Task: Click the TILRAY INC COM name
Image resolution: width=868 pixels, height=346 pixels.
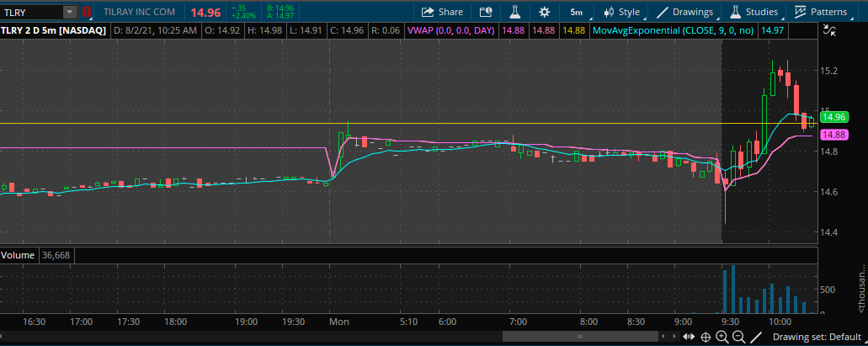Action: click(x=139, y=12)
